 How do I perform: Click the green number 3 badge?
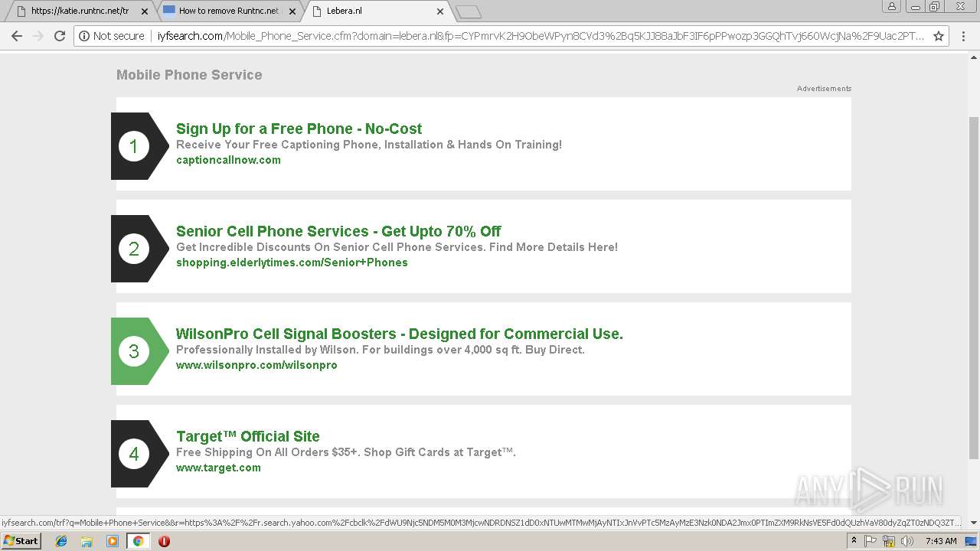coord(134,351)
